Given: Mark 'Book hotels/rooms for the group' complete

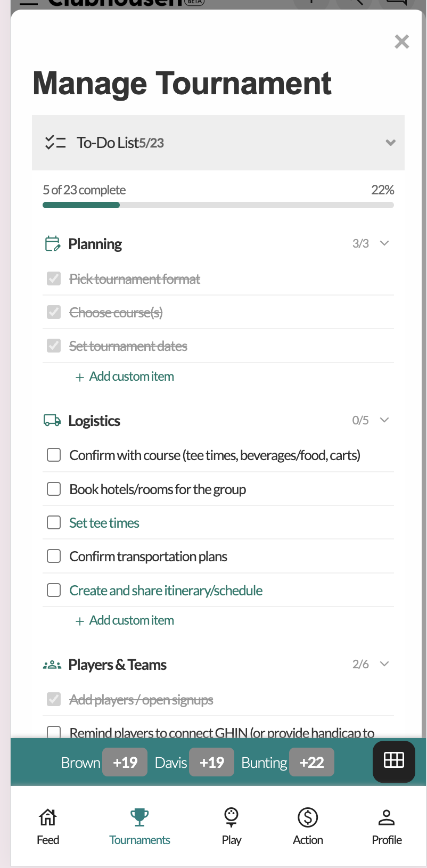Looking at the screenshot, I should [53, 488].
